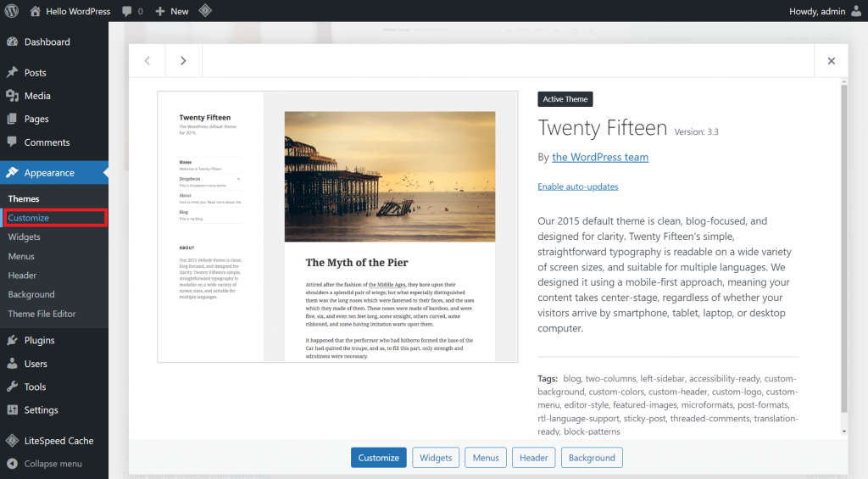Click the Posts pushpin icon
This screenshot has width=868, height=479.
tap(12, 73)
